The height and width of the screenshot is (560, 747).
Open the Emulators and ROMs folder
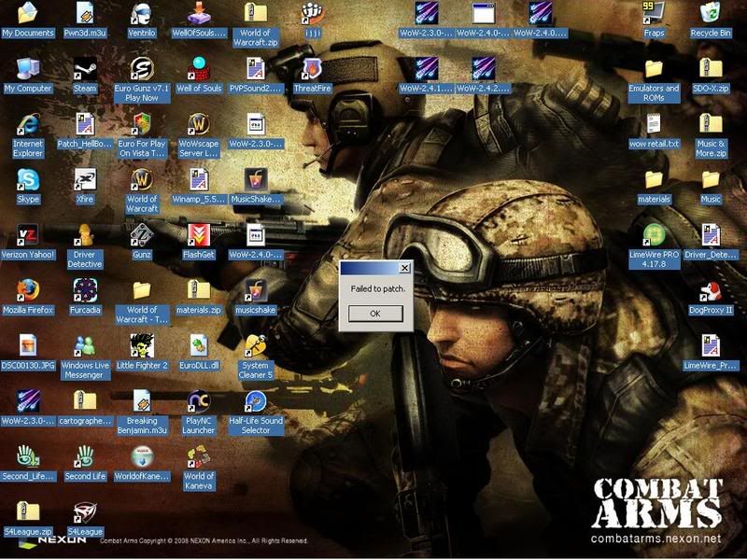654,69
